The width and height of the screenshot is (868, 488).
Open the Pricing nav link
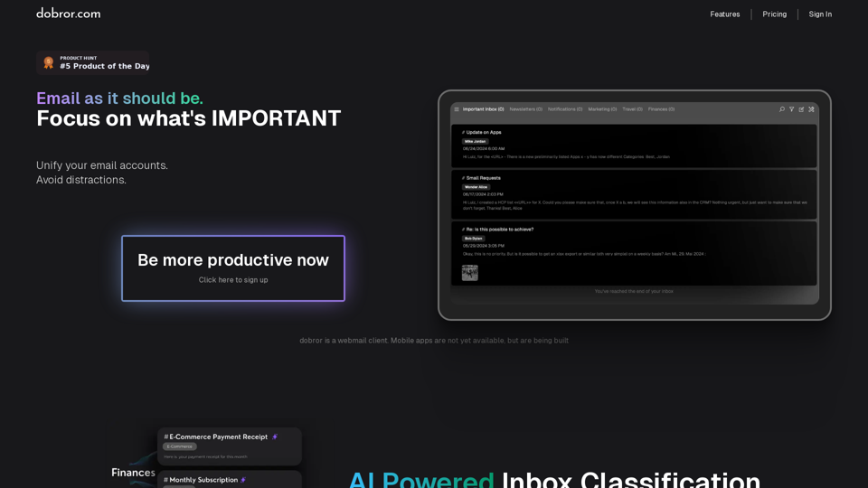(775, 14)
